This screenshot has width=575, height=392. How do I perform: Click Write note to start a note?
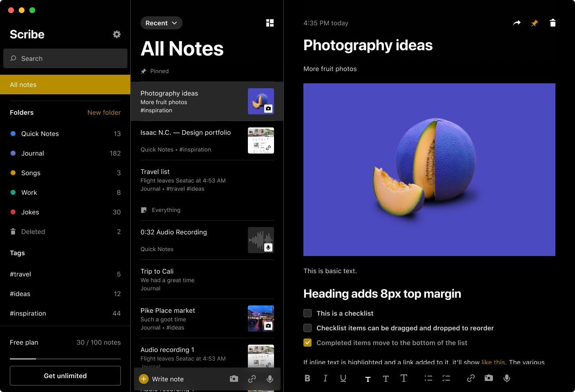click(168, 379)
